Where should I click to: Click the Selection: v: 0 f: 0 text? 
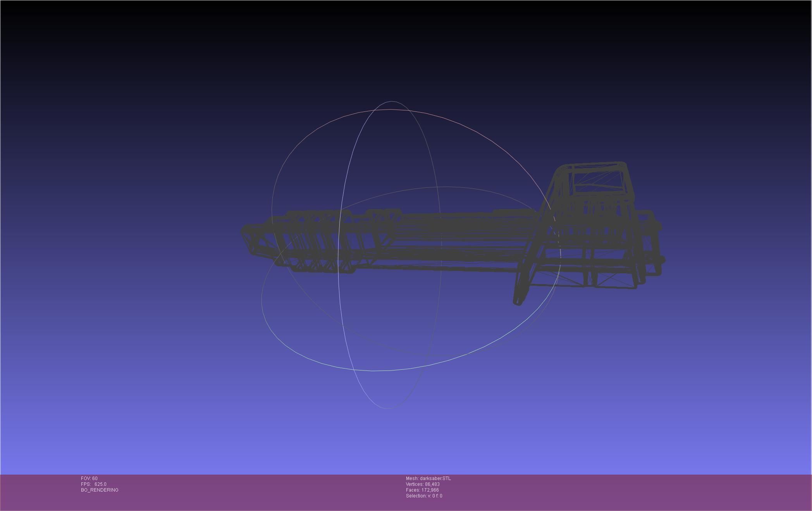(424, 496)
